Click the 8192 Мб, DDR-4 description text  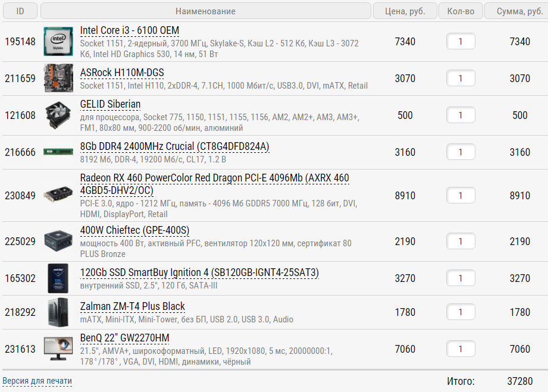point(153,159)
